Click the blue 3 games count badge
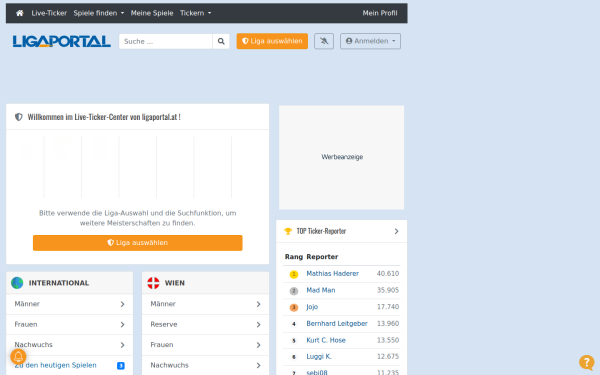The height and width of the screenshot is (375, 600). coord(121,366)
